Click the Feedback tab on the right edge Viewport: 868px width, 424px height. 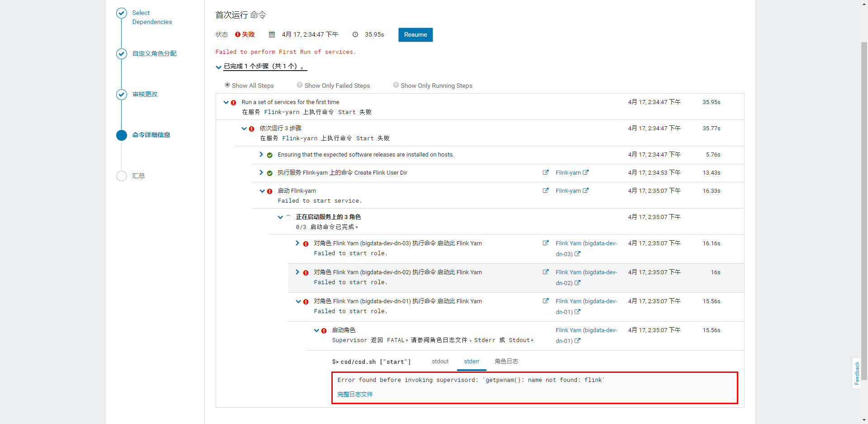click(x=856, y=374)
